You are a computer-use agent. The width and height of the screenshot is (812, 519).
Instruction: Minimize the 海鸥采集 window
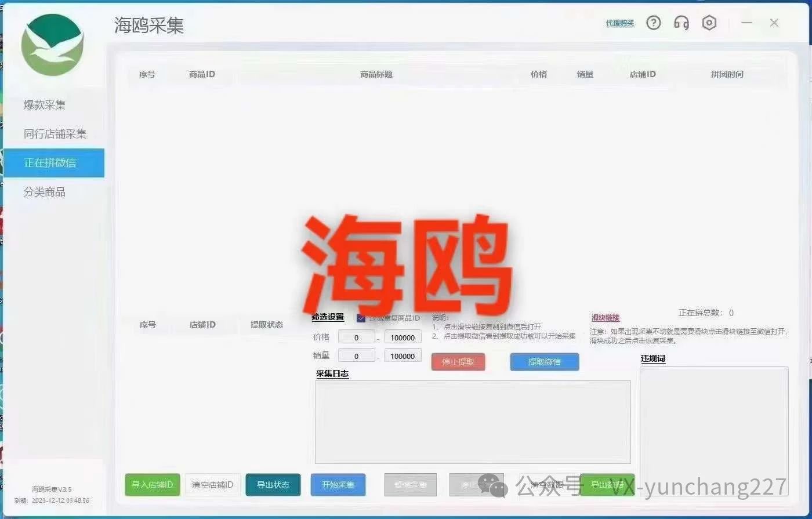(747, 23)
